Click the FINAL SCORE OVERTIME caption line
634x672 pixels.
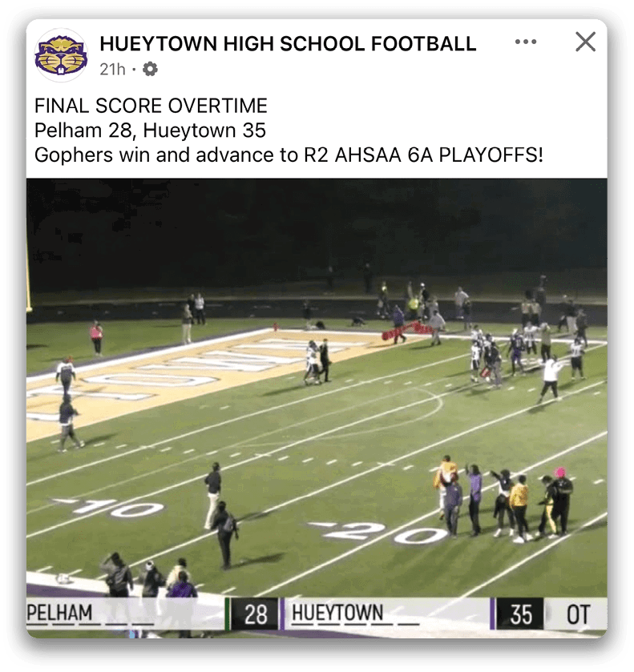[x=151, y=106]
